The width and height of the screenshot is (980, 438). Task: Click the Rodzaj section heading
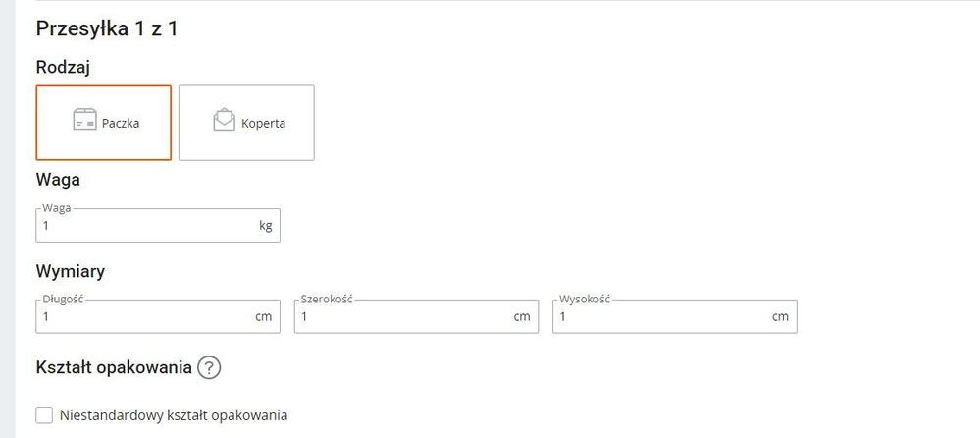click(65, 67)
